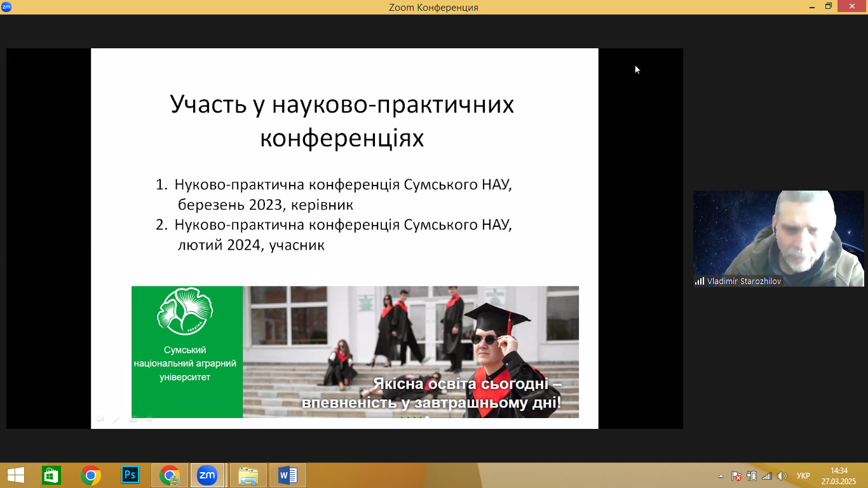
Task: Open the slide show menu icon
Action: click(133, 419)
